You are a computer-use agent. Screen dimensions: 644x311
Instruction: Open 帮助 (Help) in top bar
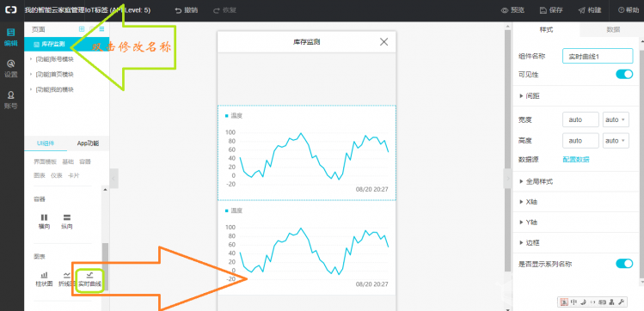(629, 10)
